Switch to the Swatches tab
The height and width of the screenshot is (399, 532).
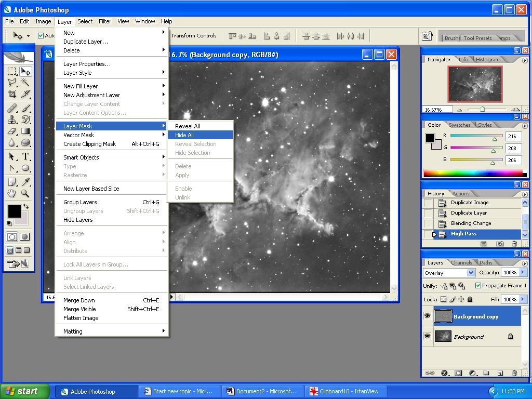[459, 125]
